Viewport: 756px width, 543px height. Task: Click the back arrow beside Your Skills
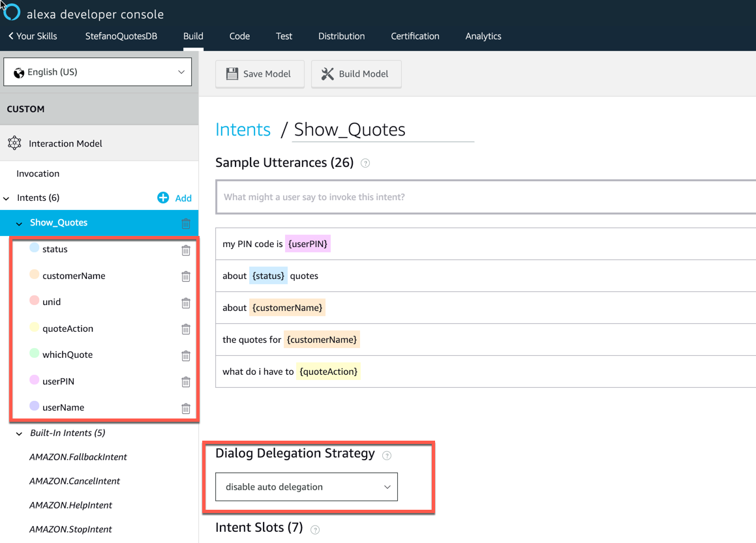pyautogui.click(x=10, y=36)
